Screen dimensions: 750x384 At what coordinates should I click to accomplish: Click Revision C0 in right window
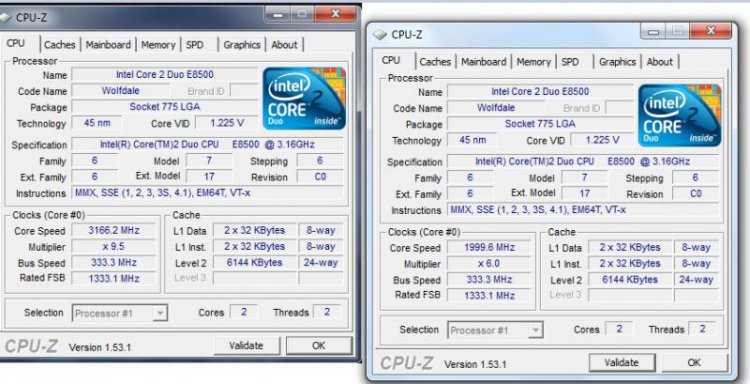pyautogui.click(x=695, y=194)
